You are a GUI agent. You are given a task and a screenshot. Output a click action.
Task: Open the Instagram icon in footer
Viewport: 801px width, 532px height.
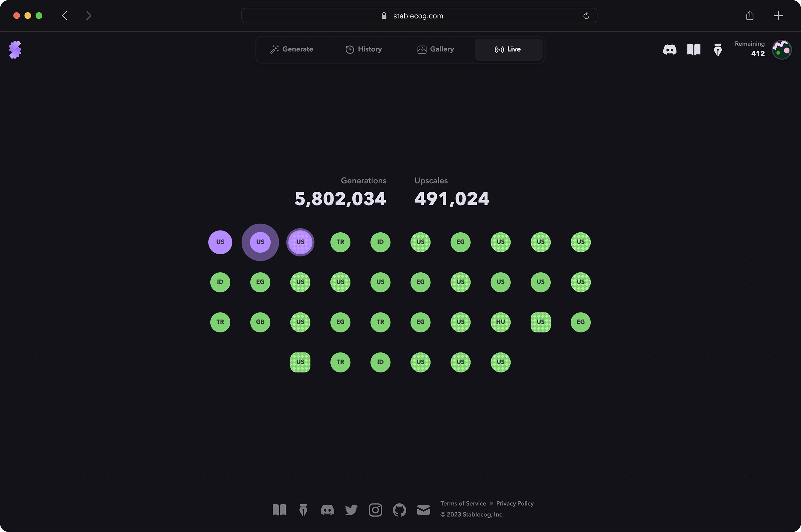[x=375, y=509]
